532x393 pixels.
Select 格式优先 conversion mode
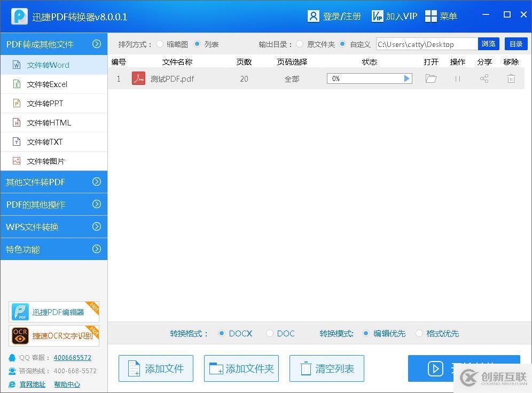pyautogui.click(x=419, y=333)
